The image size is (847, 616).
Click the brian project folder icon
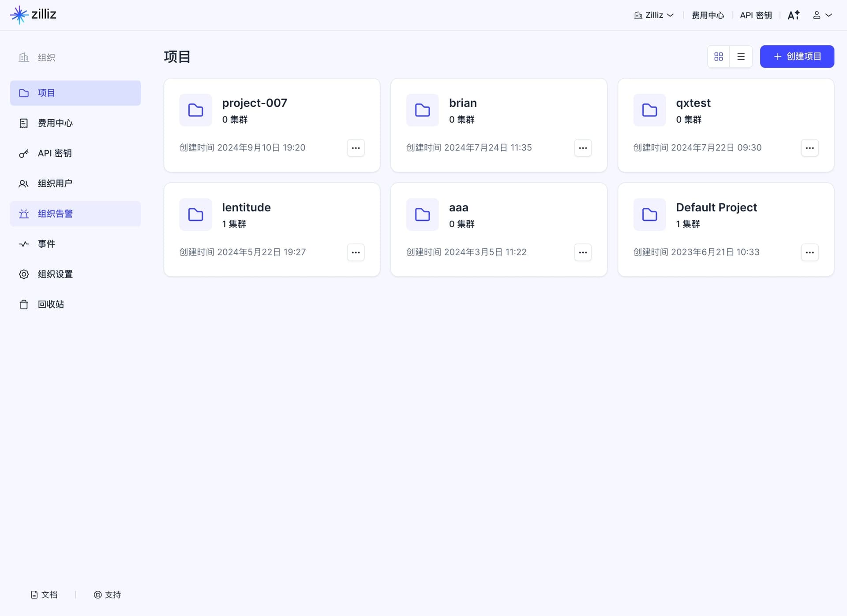[x=422, y=110]
